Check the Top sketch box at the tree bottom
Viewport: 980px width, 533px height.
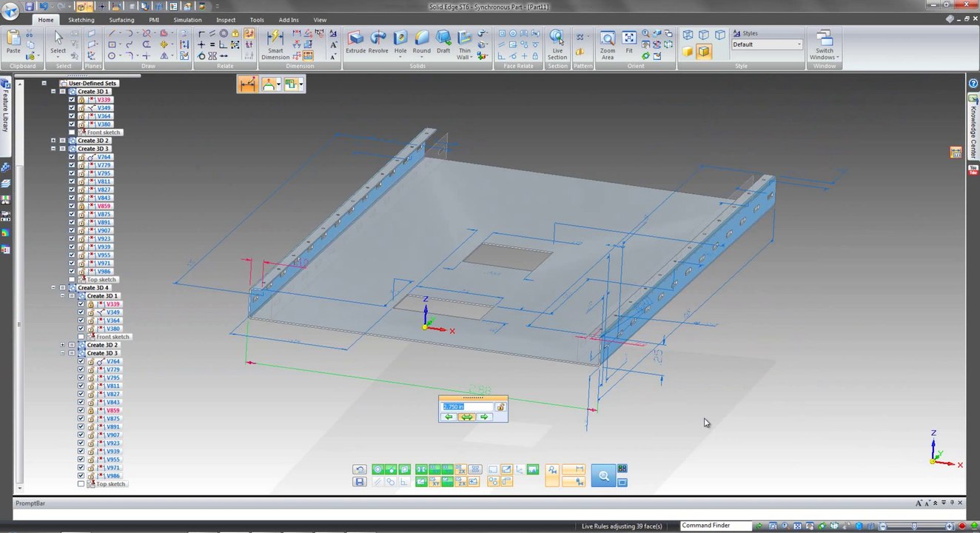[x=81, y=484]
